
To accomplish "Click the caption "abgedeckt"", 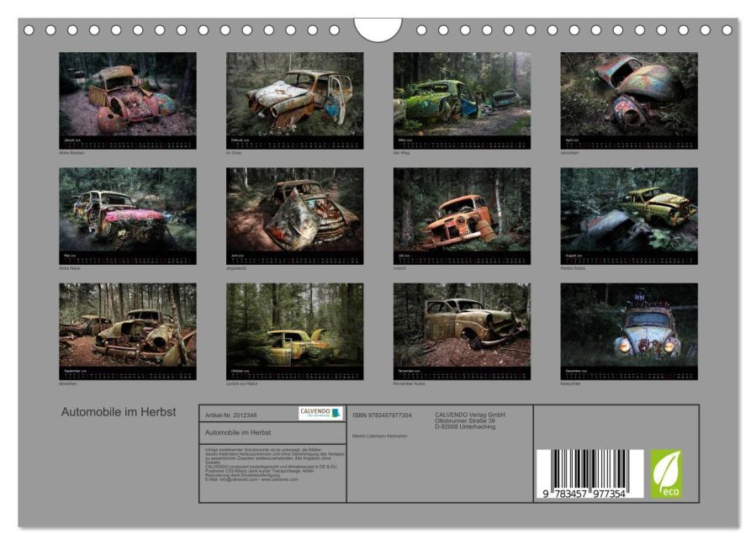I will 236,268.
